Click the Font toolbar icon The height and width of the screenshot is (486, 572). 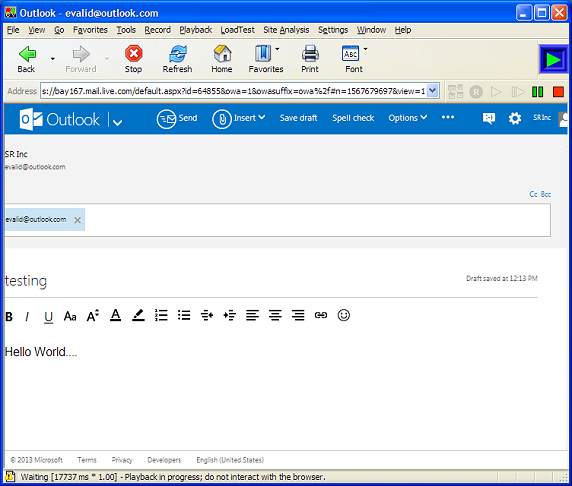pos(351,54)
